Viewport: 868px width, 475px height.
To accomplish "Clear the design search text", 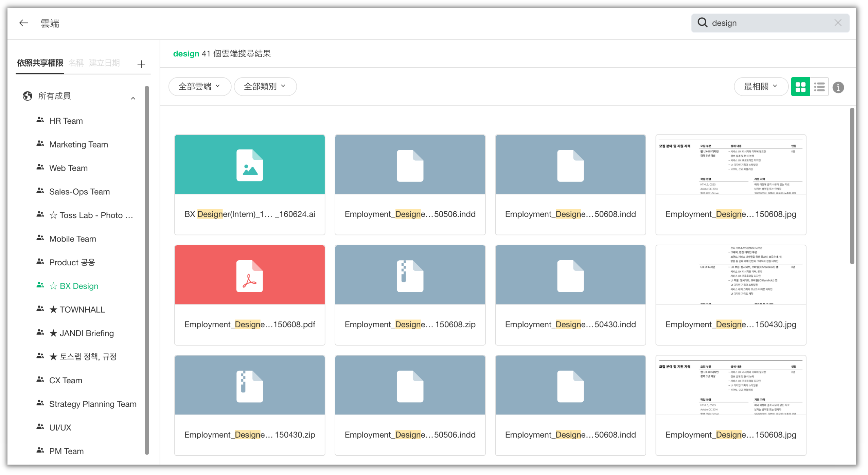I will 838,23.
